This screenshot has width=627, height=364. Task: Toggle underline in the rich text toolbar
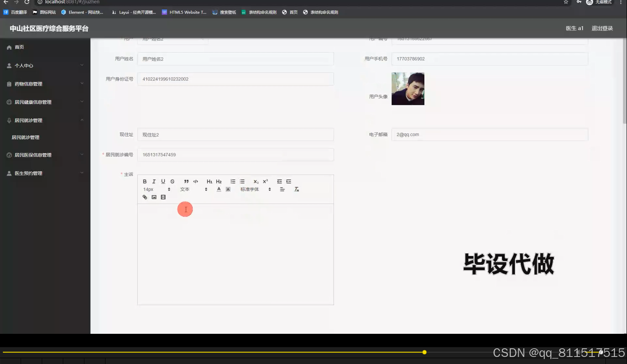pyautogui.click(x=163, y=181)
